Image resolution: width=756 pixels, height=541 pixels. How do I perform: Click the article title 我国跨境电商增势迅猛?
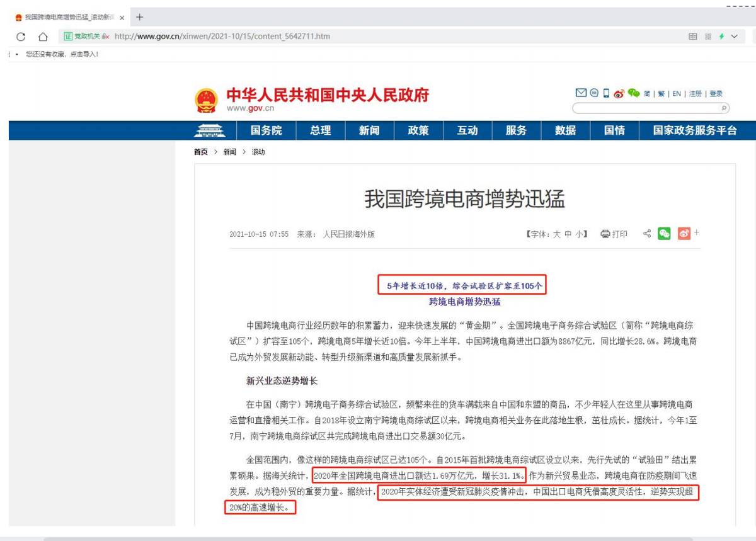[465, 199]
